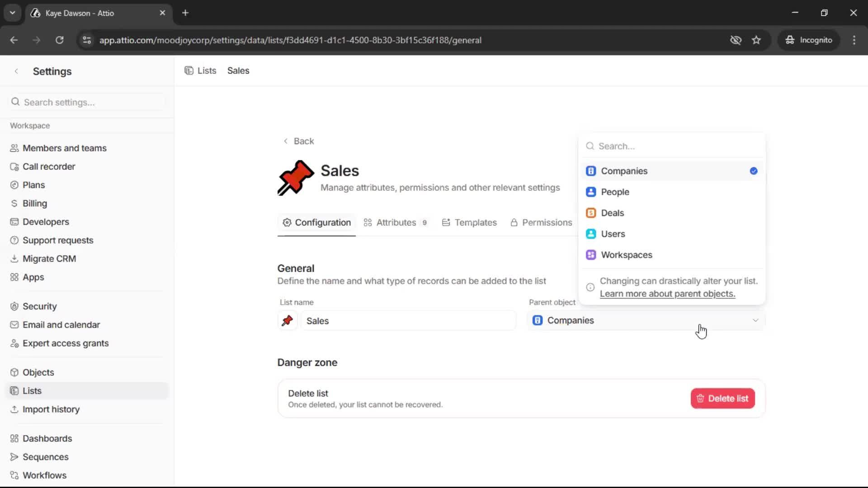The width and height of the screenshot is (868, 488).
Task: Open the browser tab list dropdown
Action: (x=12, y=13)
